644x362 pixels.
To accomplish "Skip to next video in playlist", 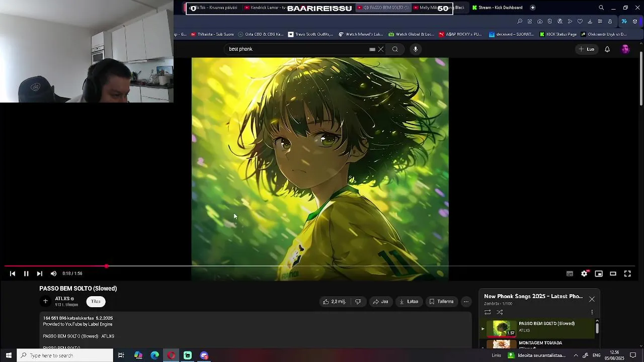I will coord(40,274).
